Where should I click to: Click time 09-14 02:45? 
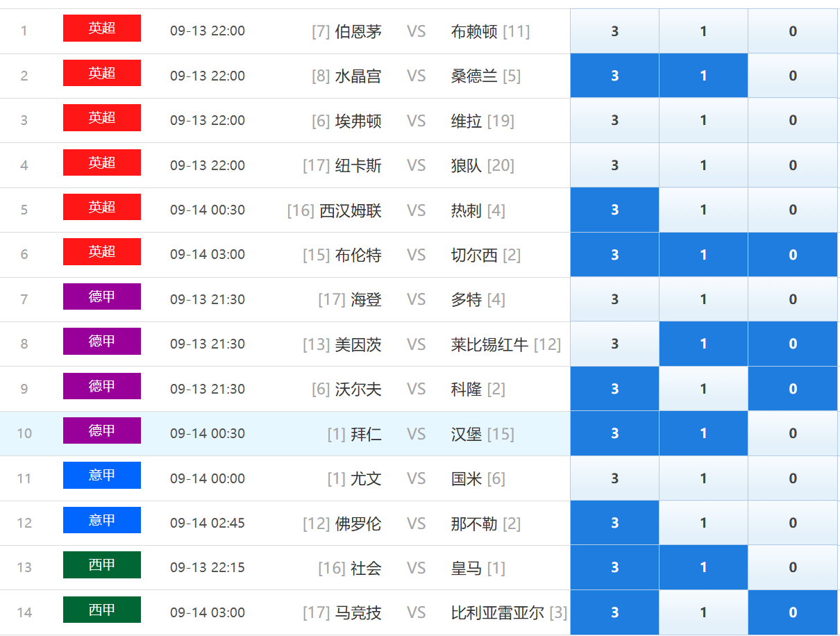point(208,523)
